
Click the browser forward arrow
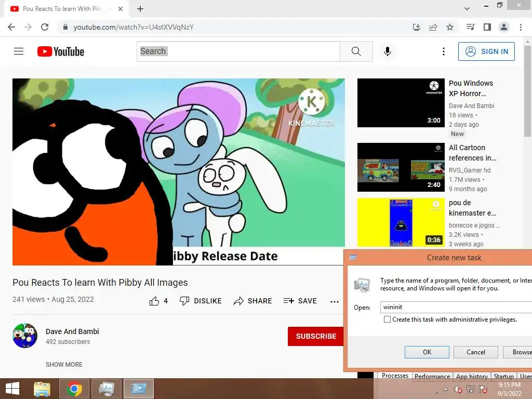[28, 27]
